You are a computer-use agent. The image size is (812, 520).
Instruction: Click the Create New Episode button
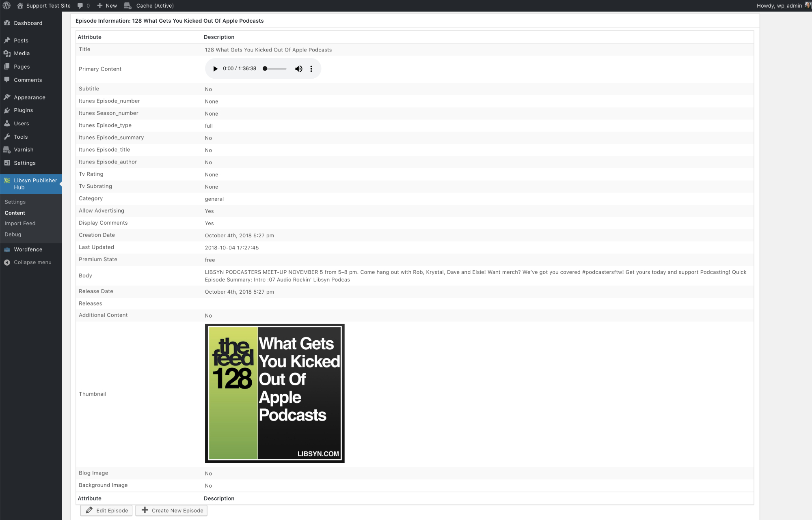pos(171,511)
